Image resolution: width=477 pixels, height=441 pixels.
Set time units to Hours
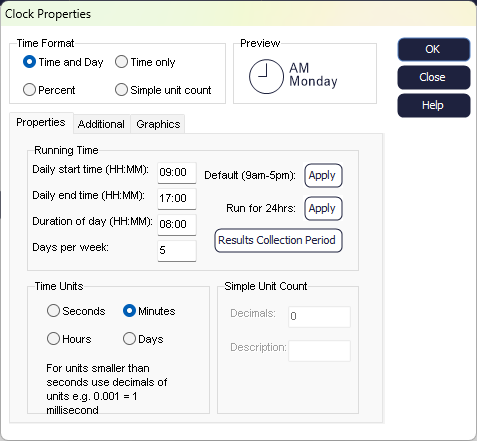click(x=53, y=339)
